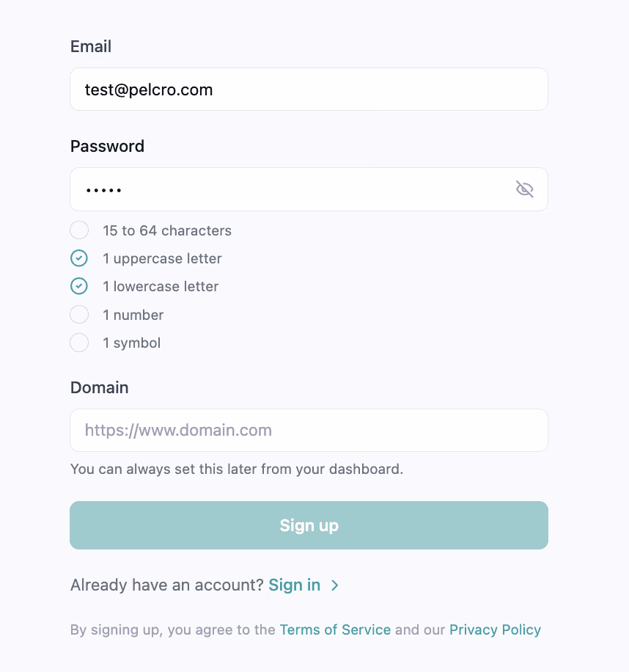The image size is (629, 672).
Task: Submit the form with Sign up button
Action: 309,525
